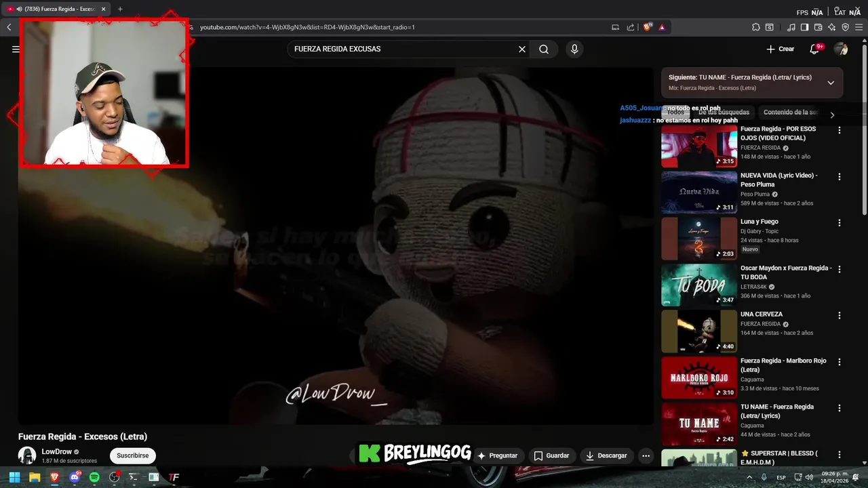Click the 'Siguiente: TU NAME' playlist header text
Image resolution: width=868 pixels, height=488 pixels.
pyautogui.click(x=740, y=77)
